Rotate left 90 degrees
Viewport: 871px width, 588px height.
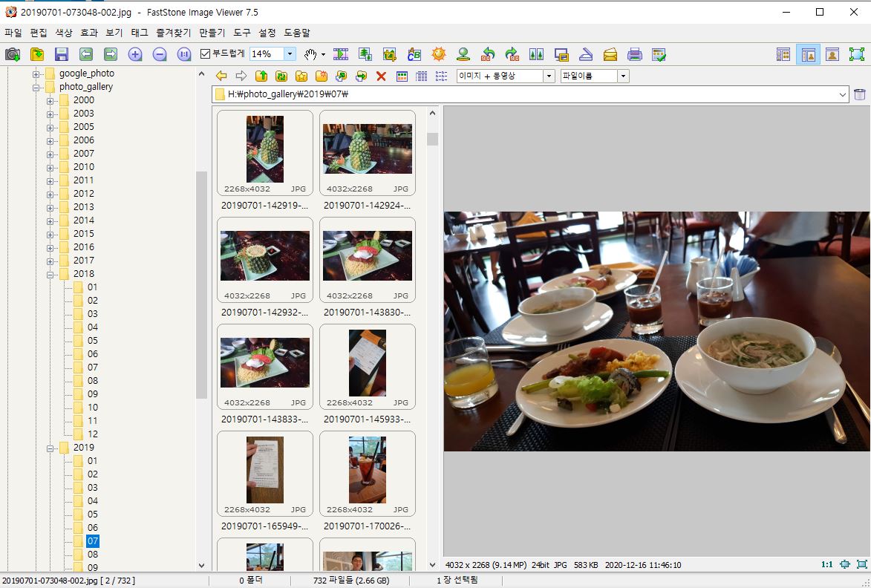pos(488,54)
